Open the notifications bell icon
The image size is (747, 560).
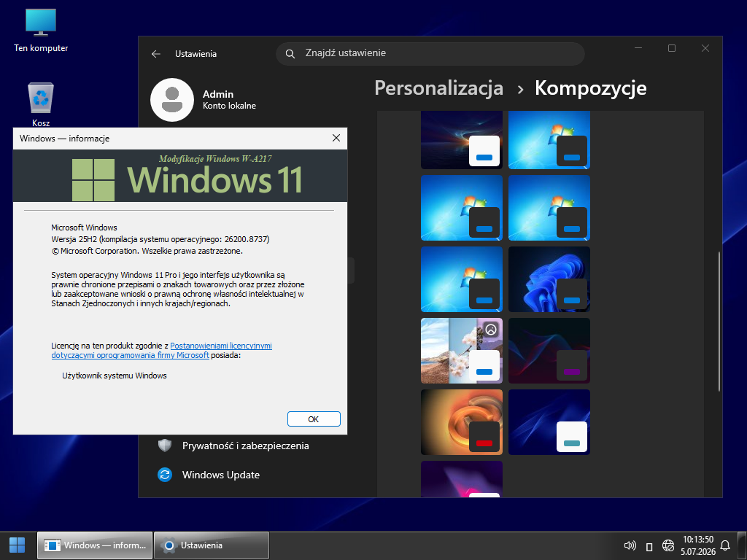click(x=725, y=545)
